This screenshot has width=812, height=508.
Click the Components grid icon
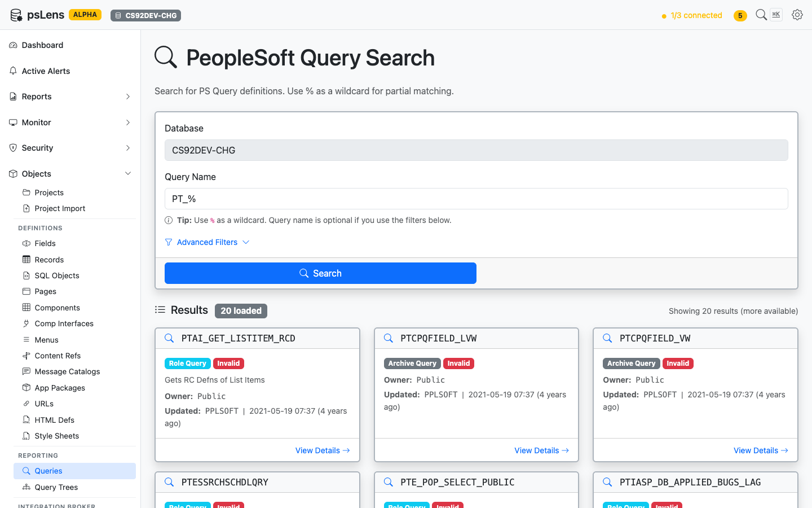(26, 308)
